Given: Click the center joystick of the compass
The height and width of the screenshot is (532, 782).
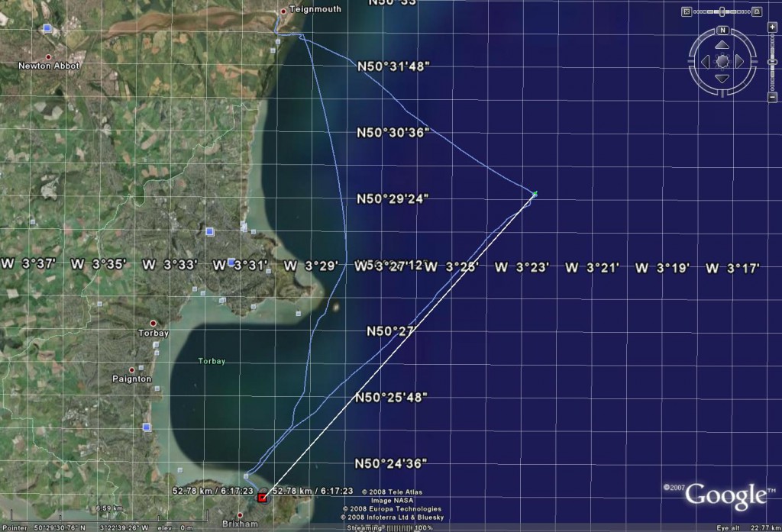Looking at the screenshot, I should (x=722, y=62).
